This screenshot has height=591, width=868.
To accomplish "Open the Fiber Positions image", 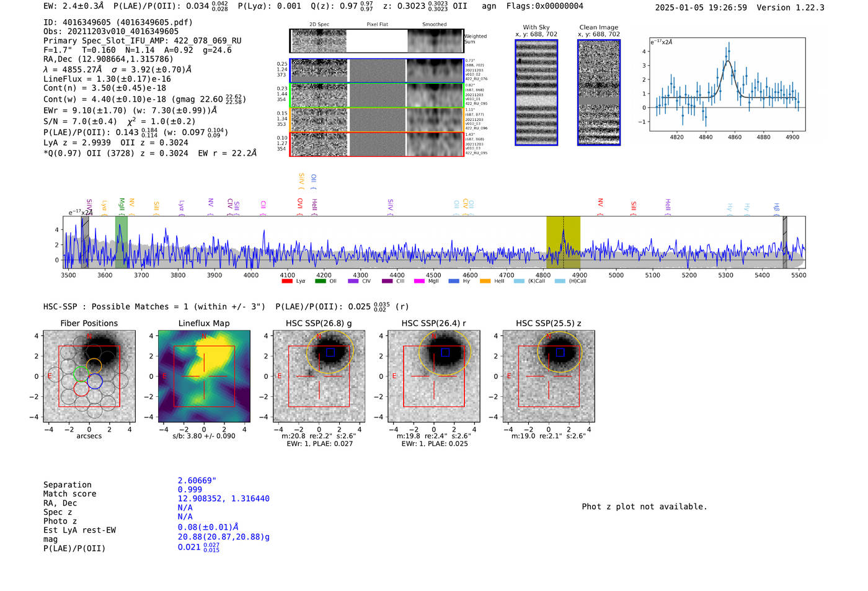I will coord(89,376).
